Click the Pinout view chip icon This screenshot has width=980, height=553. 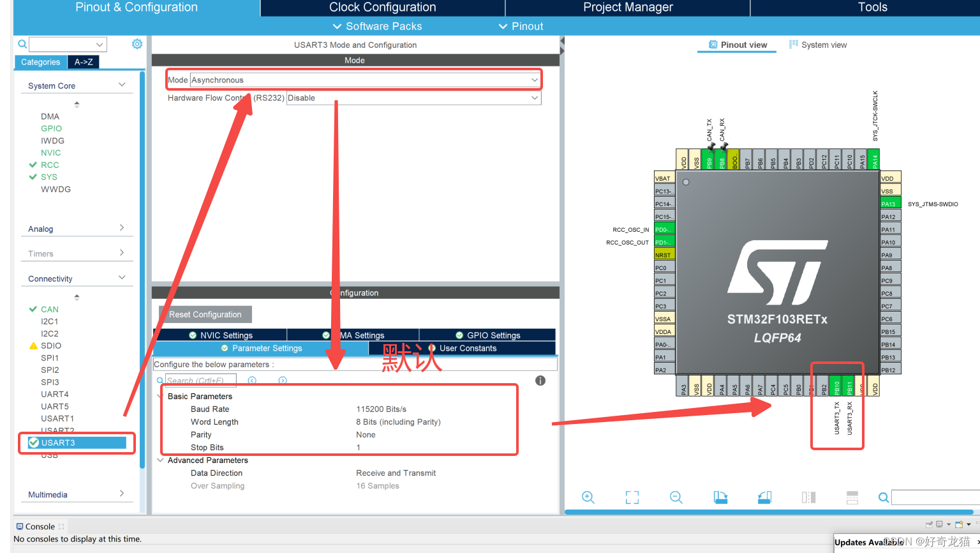tap(713, 45)
